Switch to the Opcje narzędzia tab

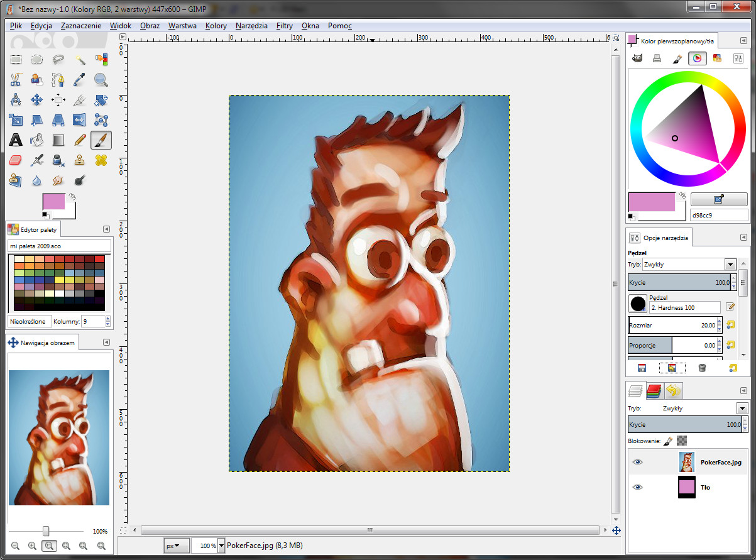tap(659, 237)
